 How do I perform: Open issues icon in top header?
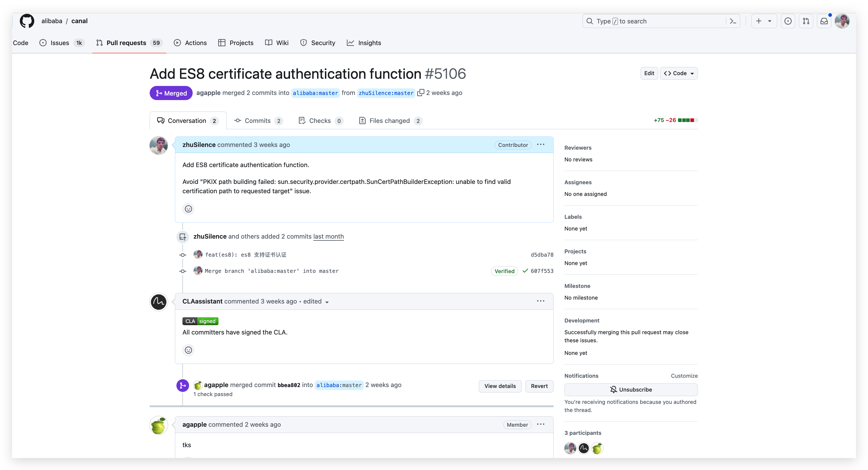click(x=787, y=21)
